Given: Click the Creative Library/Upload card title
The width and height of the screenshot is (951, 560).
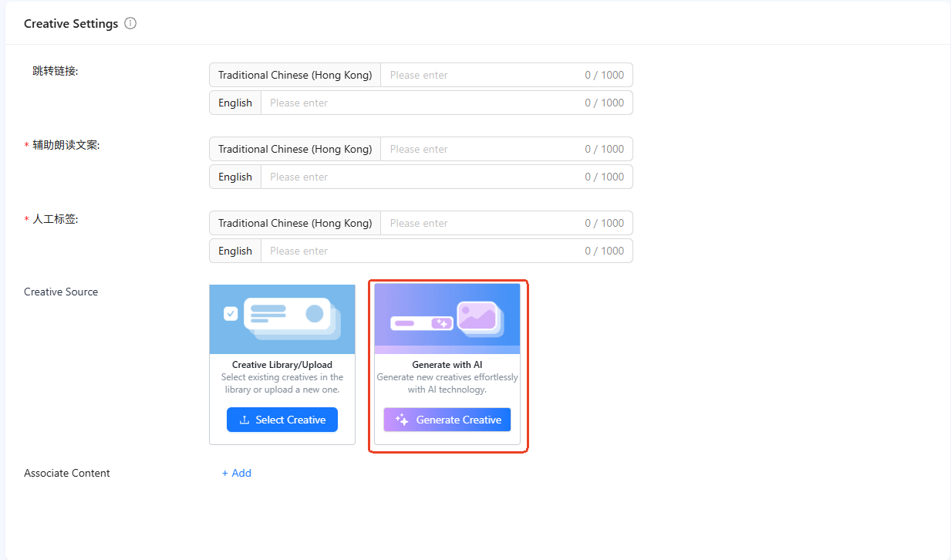Looking at the screenshot, I should click(x=282, y=365).
